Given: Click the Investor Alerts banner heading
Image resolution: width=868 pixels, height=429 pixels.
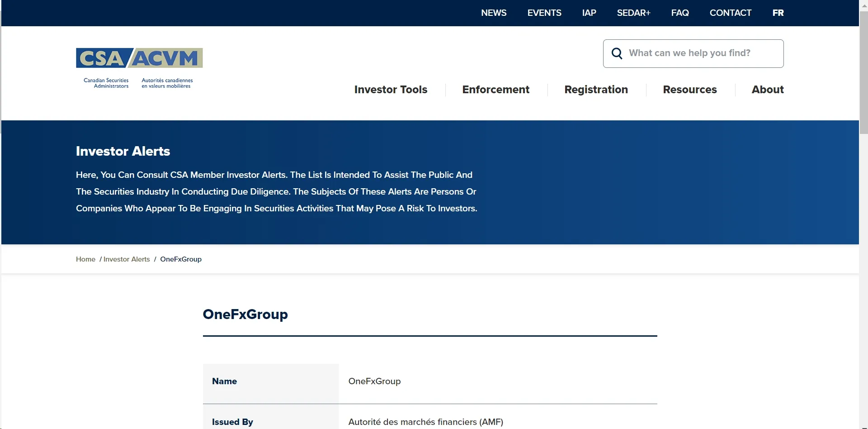Looking at the screenshot, I should point(123,151).
